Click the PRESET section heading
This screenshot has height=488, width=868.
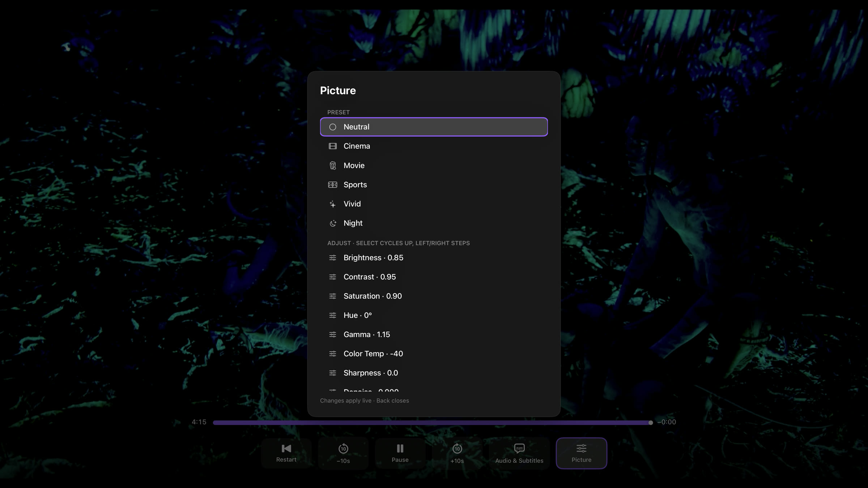tap(339, 112)
